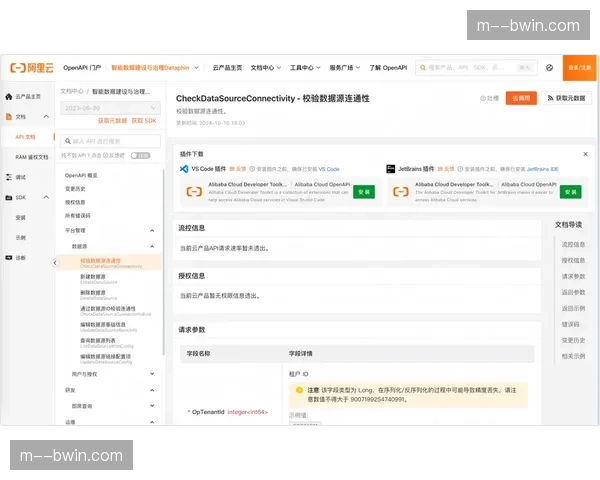Click the 获取元数据 link under version dropdown

click(x=112, y=121)
